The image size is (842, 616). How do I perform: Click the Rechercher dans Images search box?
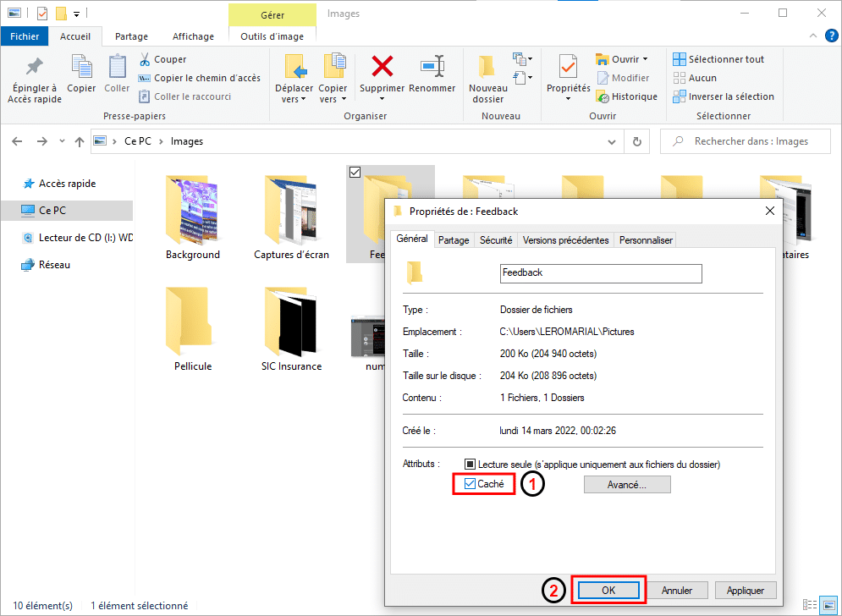click(746, 141)
